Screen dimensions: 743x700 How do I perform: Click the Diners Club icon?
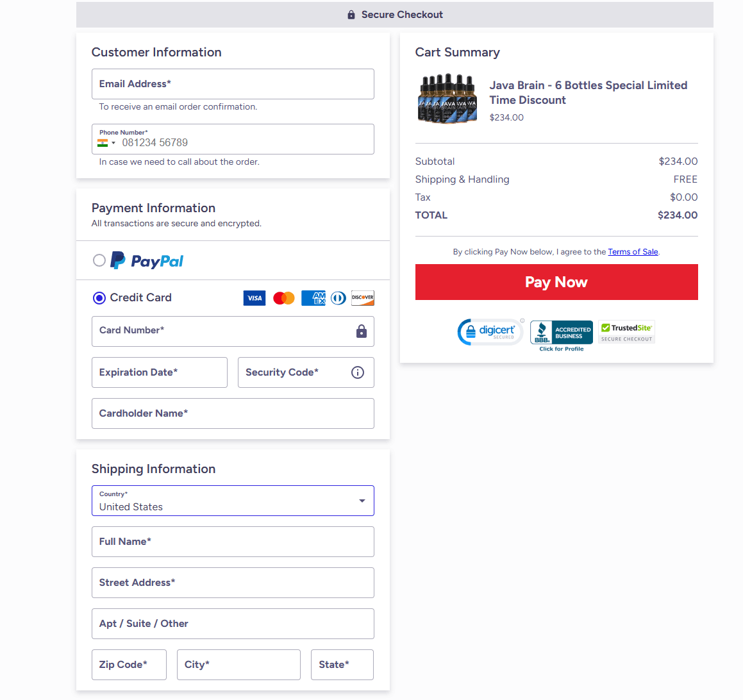tap(338, 297)
